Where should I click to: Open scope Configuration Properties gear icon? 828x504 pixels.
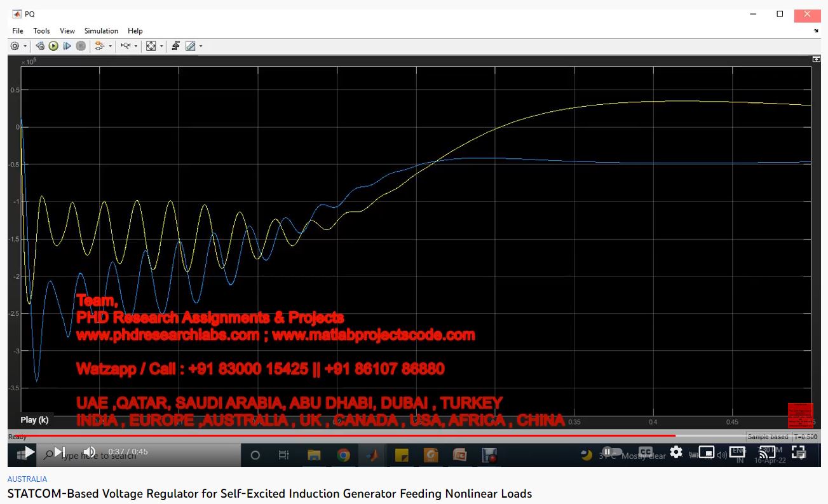coord(15,46)
